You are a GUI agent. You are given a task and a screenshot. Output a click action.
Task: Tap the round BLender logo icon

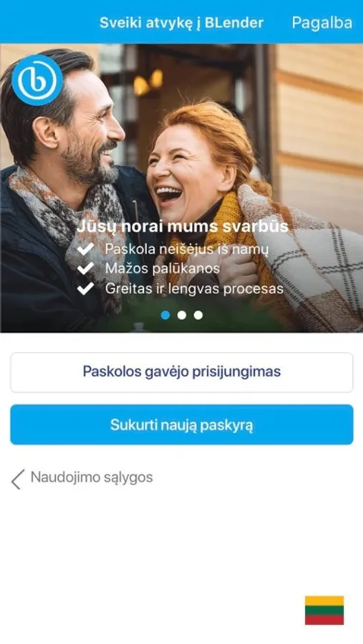(x=37, y=80)
